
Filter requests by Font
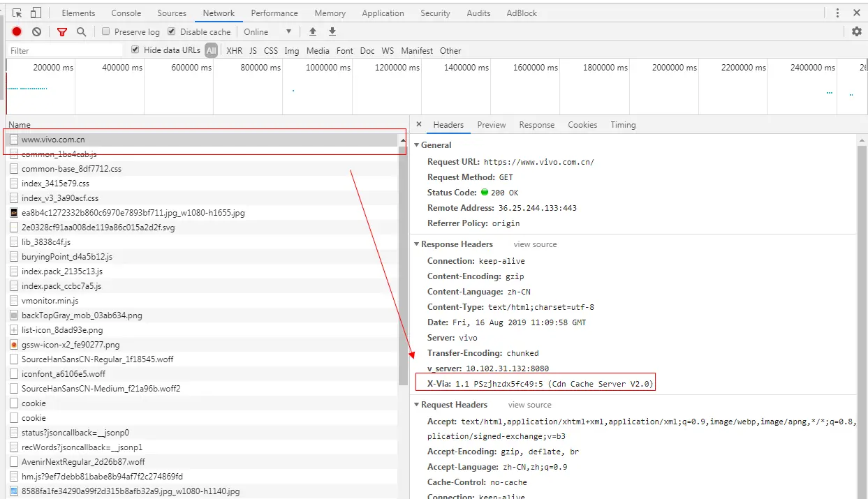(345, 50)
